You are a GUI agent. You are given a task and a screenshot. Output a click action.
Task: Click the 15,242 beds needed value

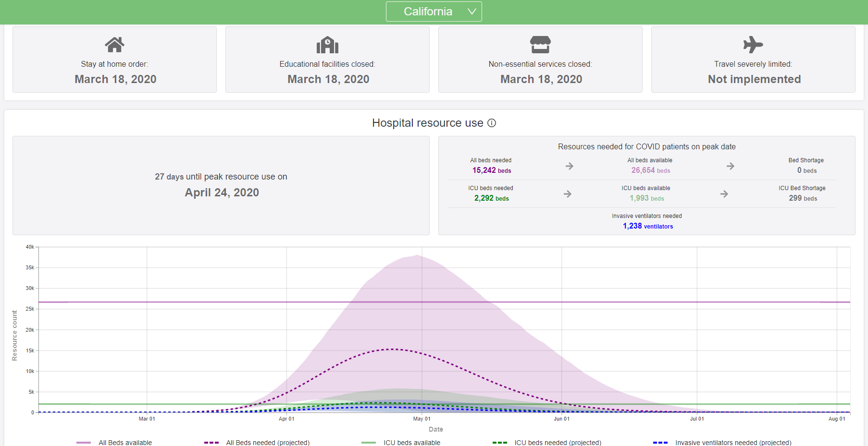(491, 170)
